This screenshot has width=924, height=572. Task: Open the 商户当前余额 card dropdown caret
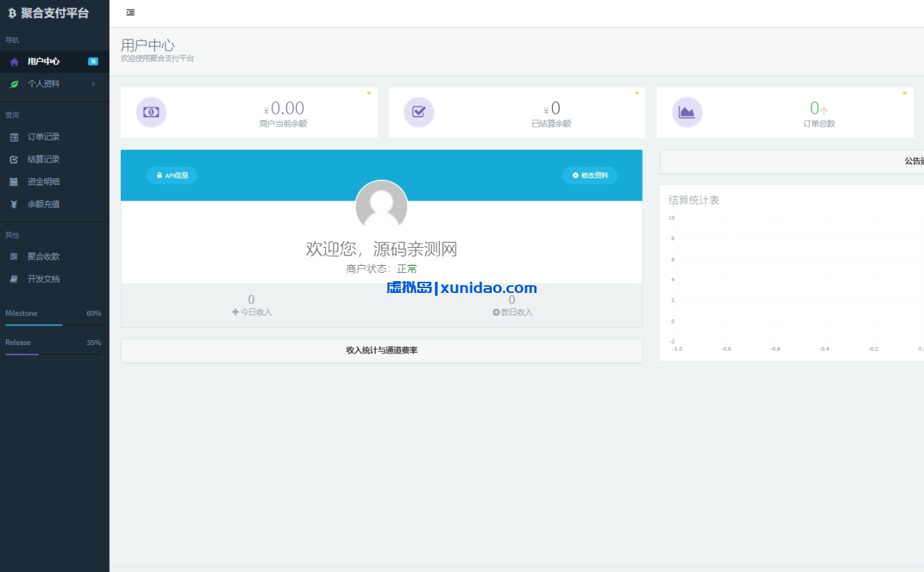click(369, 92)
